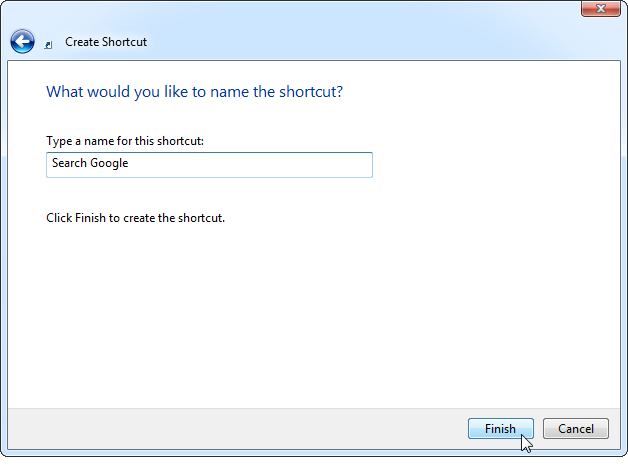Go back using the blue arrow button
The height and width of the screenshot is (466, 628).
coord(22,41)
